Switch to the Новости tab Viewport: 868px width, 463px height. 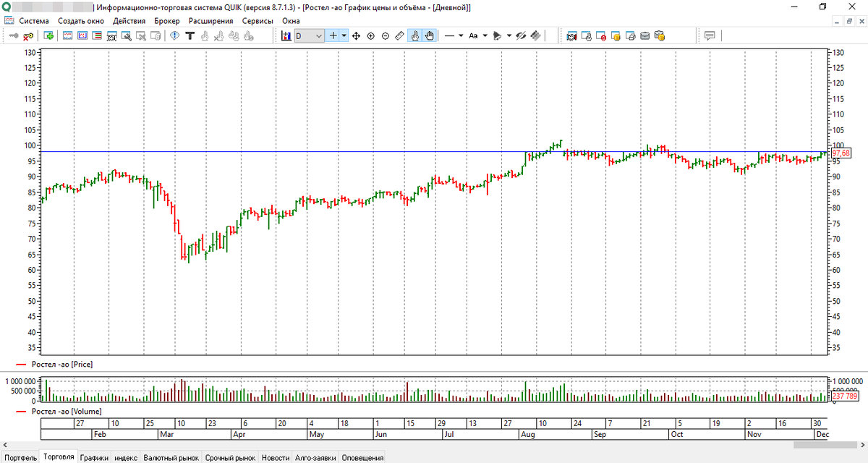pyautogui.click(x=275, y=458)
